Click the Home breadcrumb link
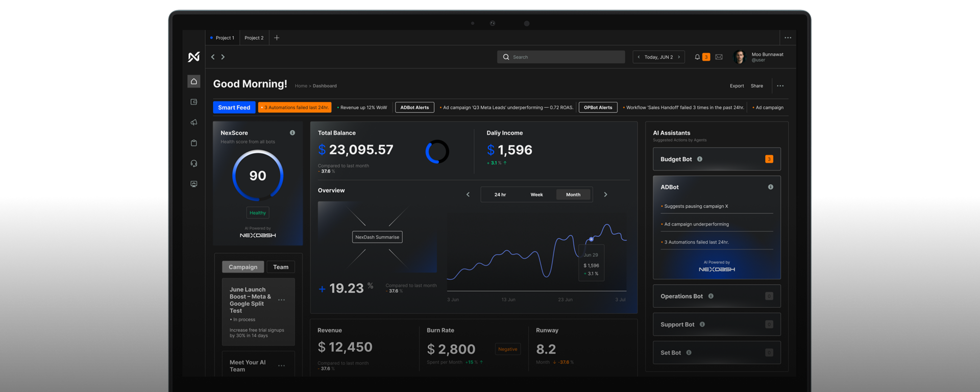Viewport: 980px width, 392px height. (x=301, y=86)
